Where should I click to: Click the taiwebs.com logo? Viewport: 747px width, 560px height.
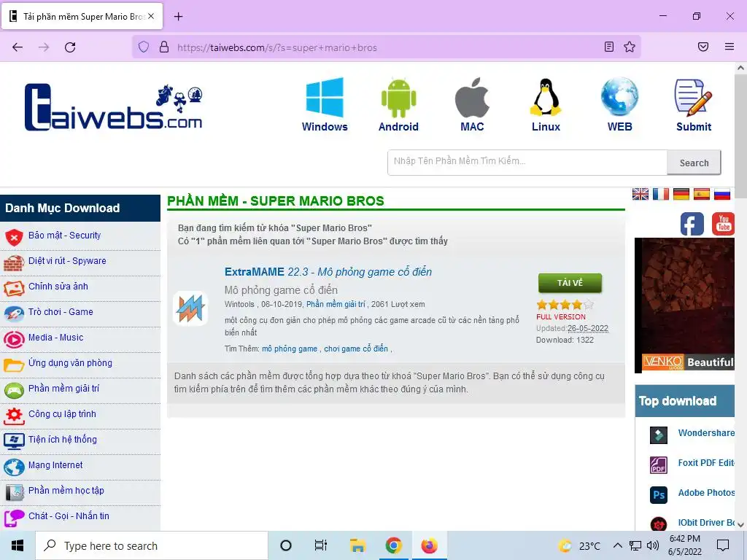[x=113, y=107]
